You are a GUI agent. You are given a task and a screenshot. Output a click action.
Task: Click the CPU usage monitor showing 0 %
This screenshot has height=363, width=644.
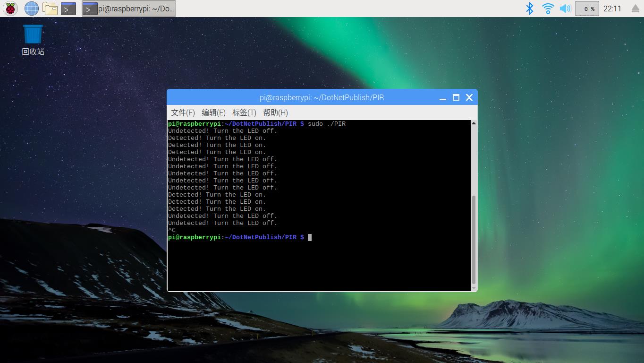pos(587,9)
